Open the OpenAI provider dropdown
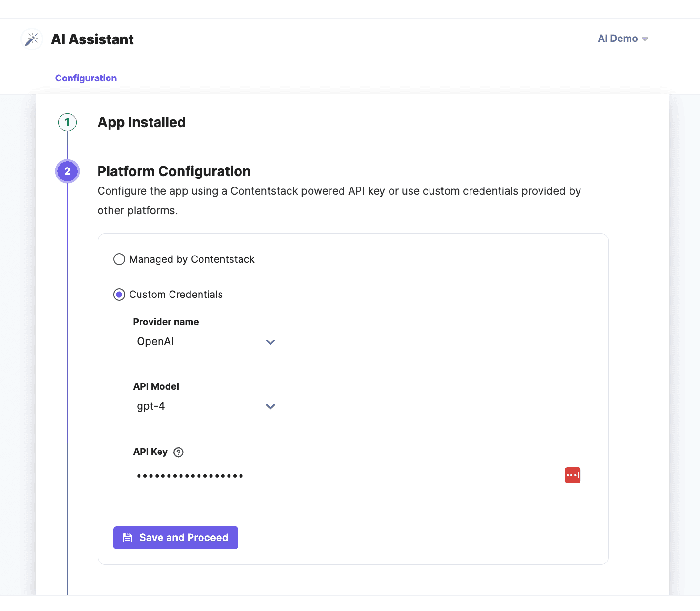 (200, 342)
